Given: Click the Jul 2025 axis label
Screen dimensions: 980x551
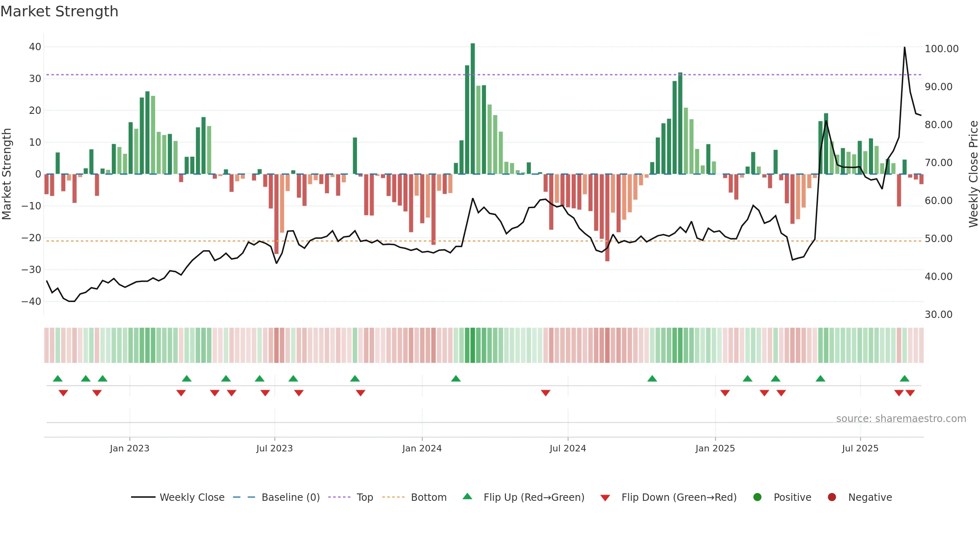Looking at the screenshot, I should pyautogui.click(x=860, y=448).
